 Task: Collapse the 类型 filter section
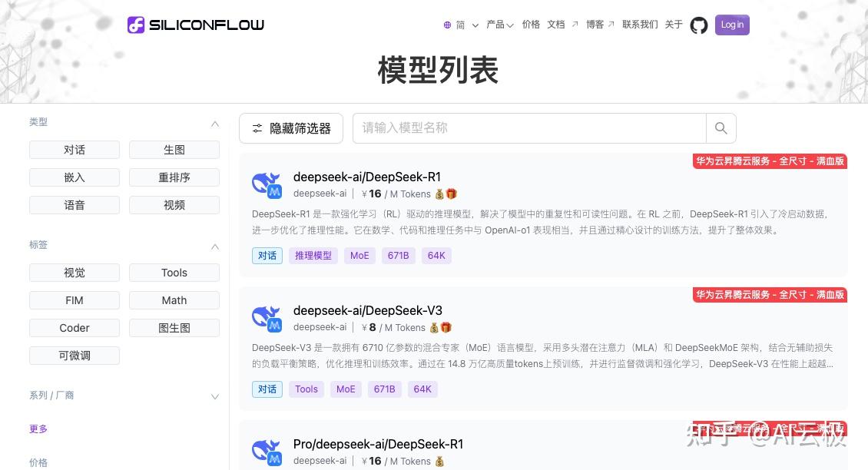(215, 124)
